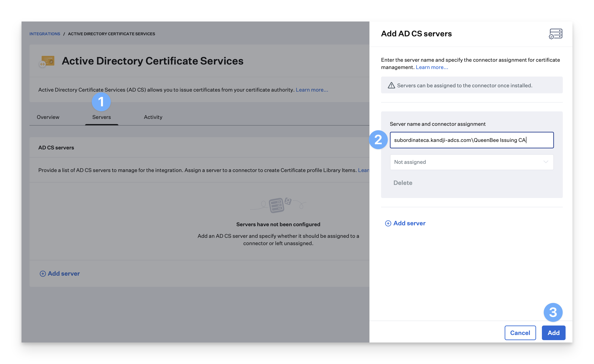
Task: Open the Not assigned connector dropdown
Action: coord(468,162)
